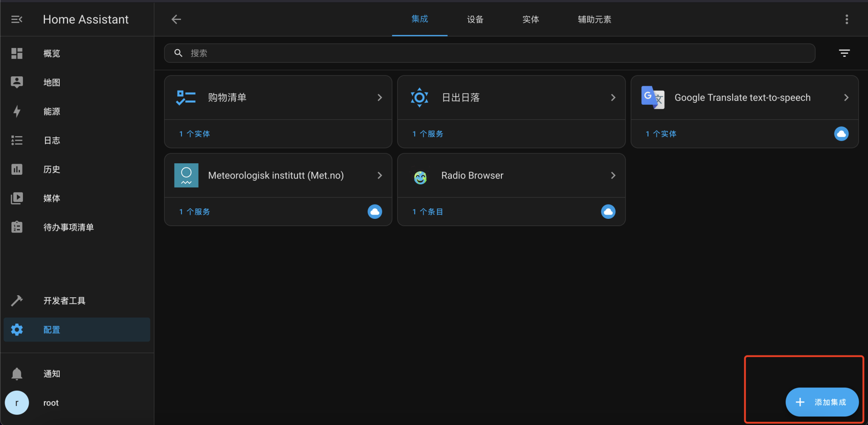Expand Google Translate text-to-speech details
The width and height of the screenshot is (868, 425).
(846, 97)
